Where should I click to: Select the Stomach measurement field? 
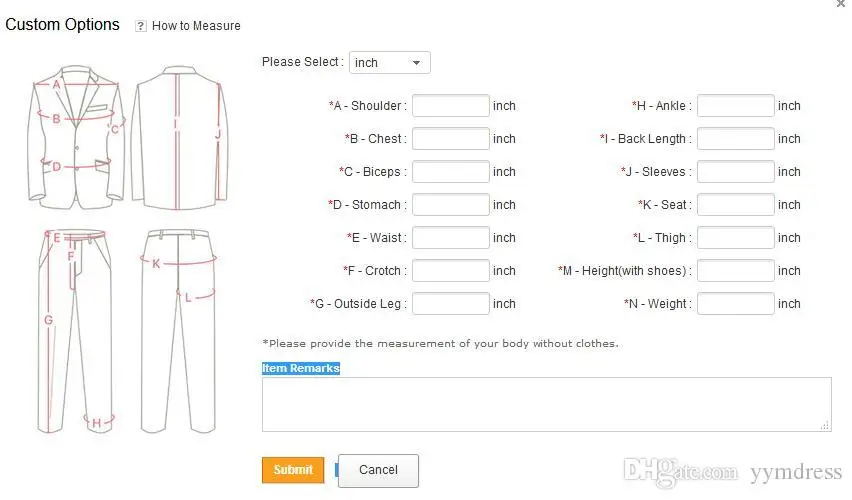[x=450, y=205]
